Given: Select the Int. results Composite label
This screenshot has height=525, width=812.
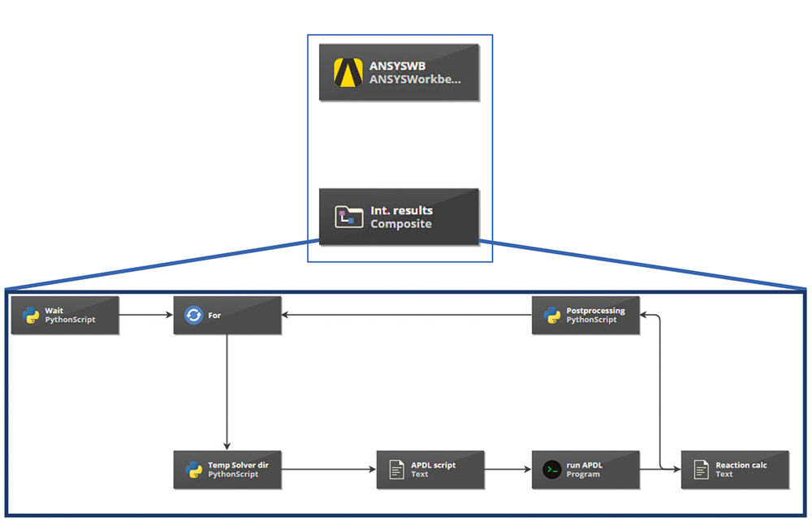Looking at the screenshot, I should point(401,217).
